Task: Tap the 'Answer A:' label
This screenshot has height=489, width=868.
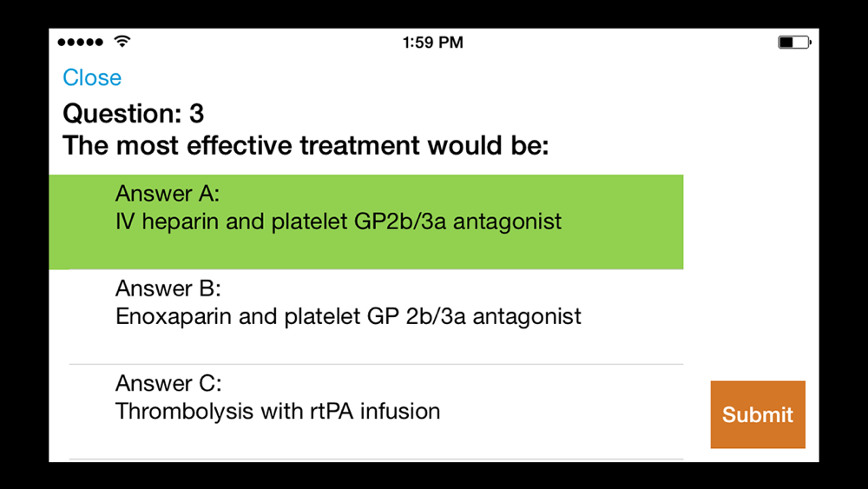Action: tap(168, 193)
